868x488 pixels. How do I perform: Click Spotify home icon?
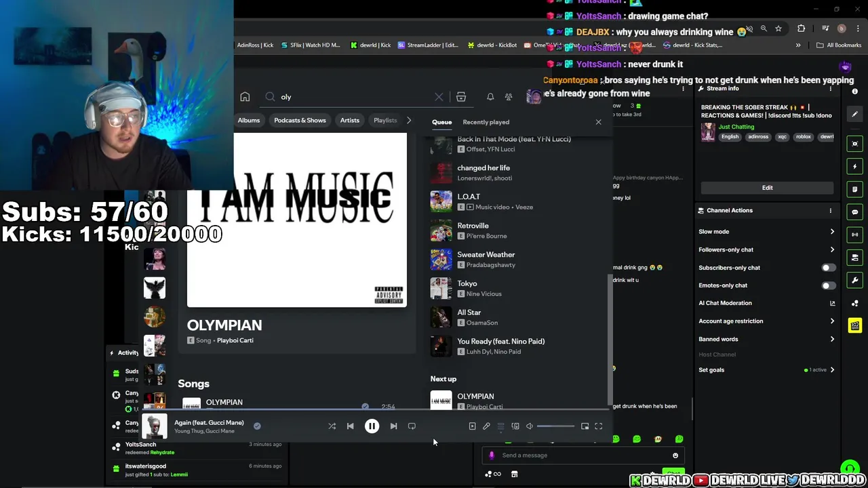click(245, 97)
